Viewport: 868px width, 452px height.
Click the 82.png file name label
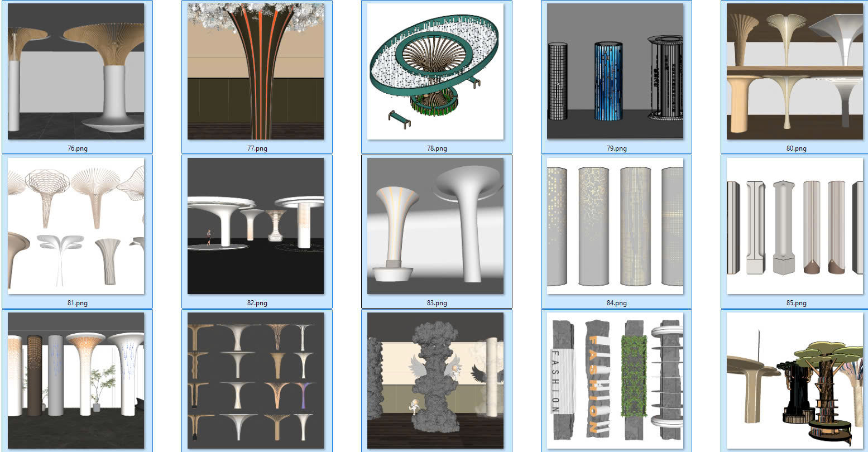(257, 303)
